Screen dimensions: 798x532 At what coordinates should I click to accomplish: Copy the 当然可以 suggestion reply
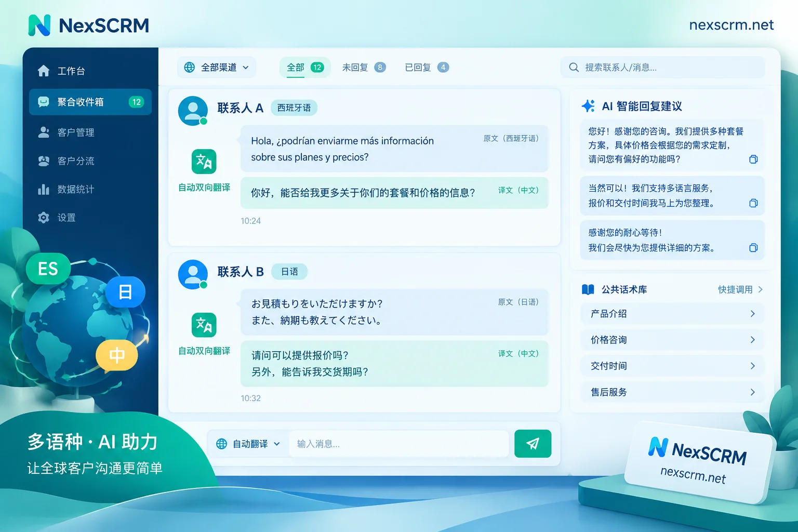[x=753, y=203]
